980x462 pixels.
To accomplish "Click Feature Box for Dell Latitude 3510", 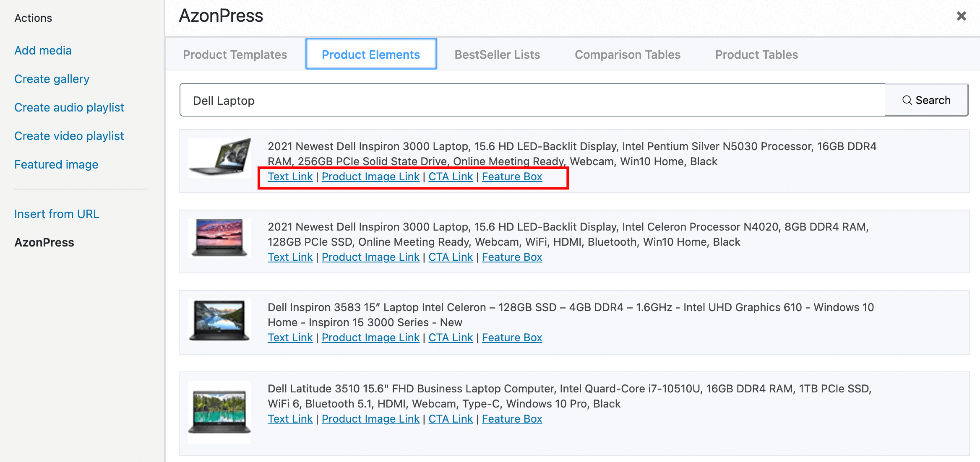I will pos(512,419).
